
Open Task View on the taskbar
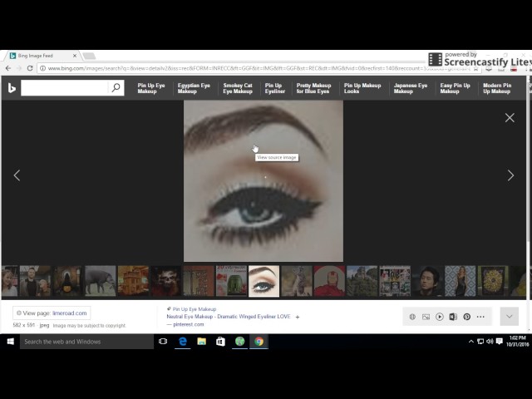point(163,342)
